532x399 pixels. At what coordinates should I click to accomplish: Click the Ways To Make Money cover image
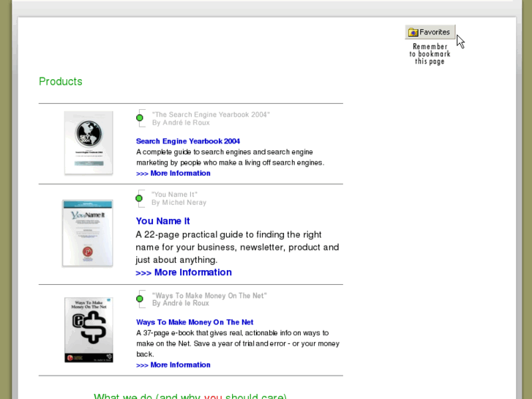89,330
